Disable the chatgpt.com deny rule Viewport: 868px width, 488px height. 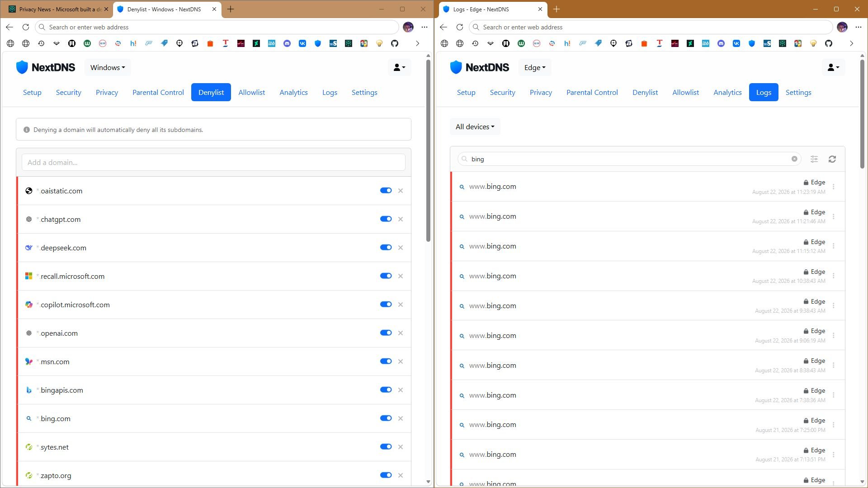pyautogui.click(x=386, y=219)
